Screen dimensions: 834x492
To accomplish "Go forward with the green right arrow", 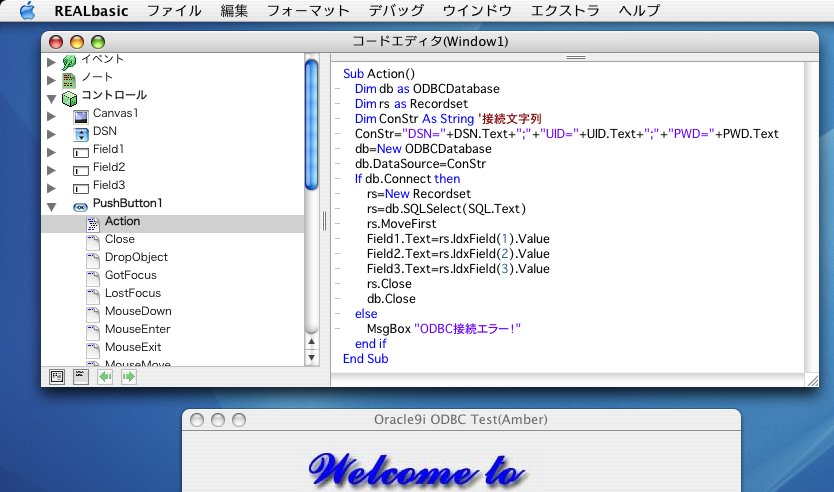I will tap(129, 377).
